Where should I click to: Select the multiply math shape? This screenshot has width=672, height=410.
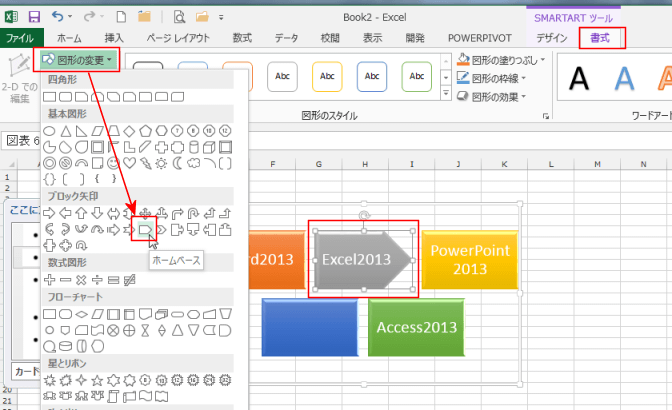81,280
